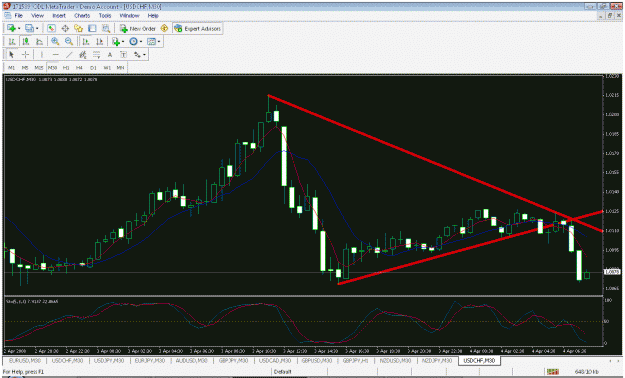Select the arrow Cursor tool
The image size is (625, 378).
coord(12,54)
